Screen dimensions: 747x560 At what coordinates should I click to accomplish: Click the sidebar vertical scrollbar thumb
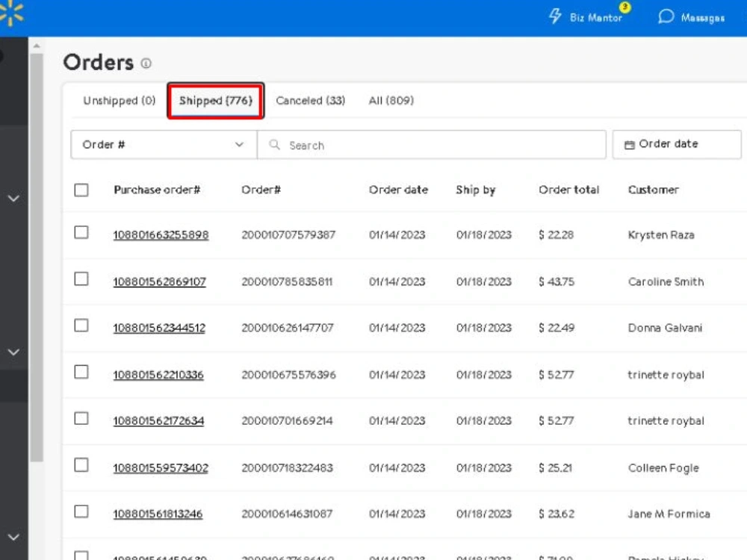point(36,257)
